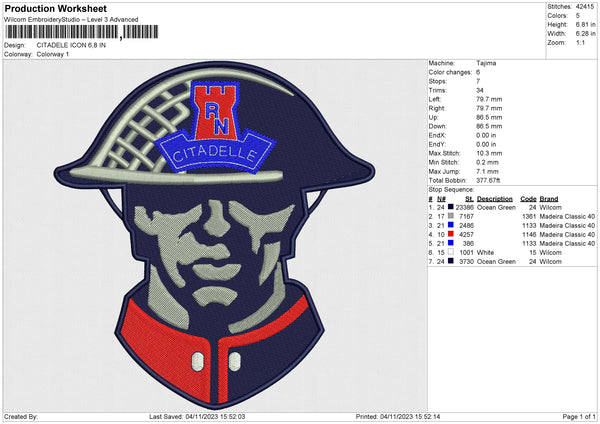Click the navy swatch in stop row 7
Image resolution: width=600 pixels, height=424 pixels.
coord(451,261)
